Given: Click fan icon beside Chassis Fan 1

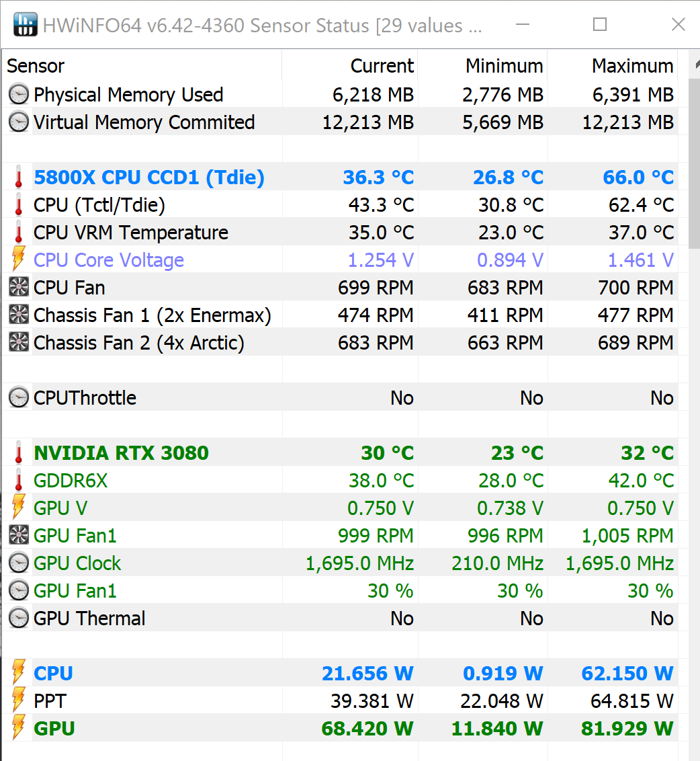Looking at the screenshot, I should (x=19, y=315).
